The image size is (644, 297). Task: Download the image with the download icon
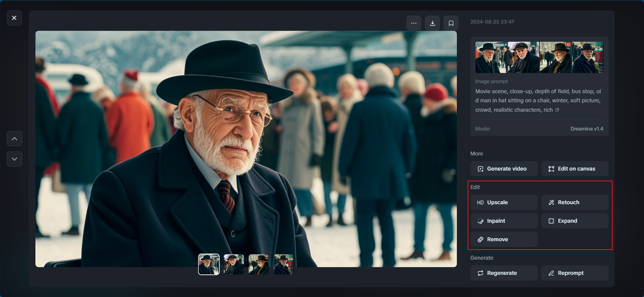coord(432,23)
